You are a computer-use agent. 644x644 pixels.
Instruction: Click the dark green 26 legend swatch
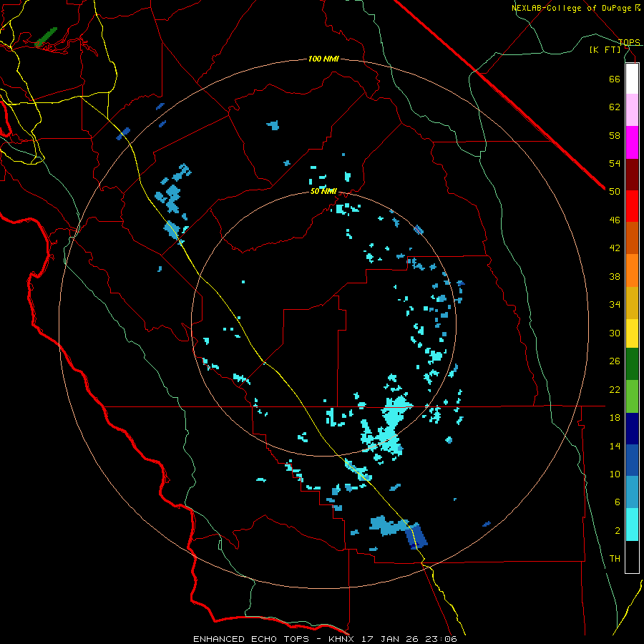pyautogui.click(x=632, y=364)
